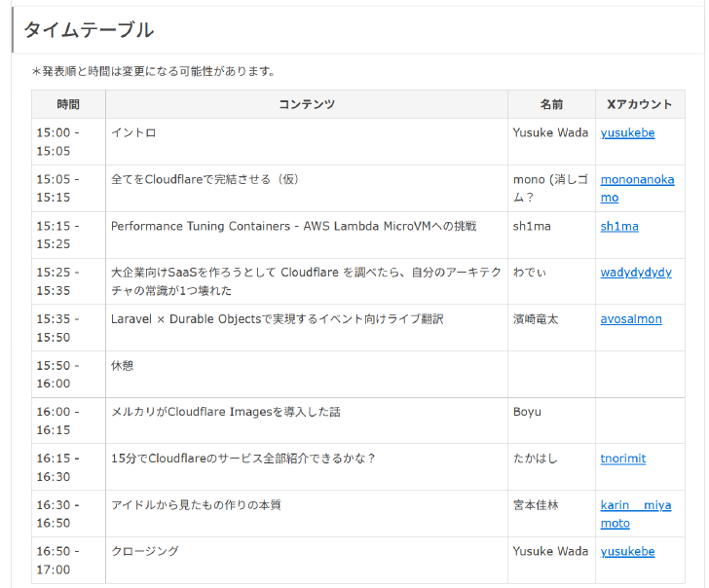This screenshot has height=588, width=709.
Task: Open the karin__miyamoto X account link
Action: [x=635, y=514]
